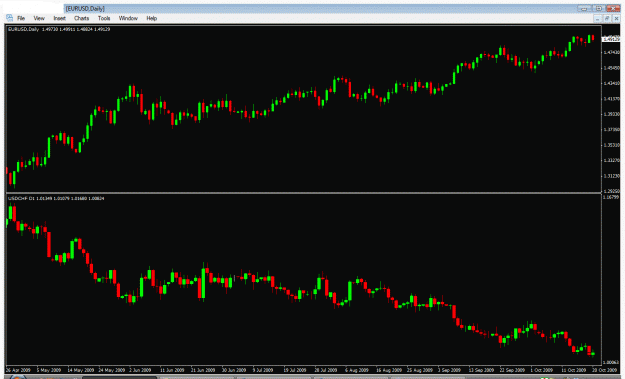The height and width of the screenshot is (379, 625).
Task: Click the [EURUSD,Daily] window title
Action: pyautogui.click(x=85, y=9)
